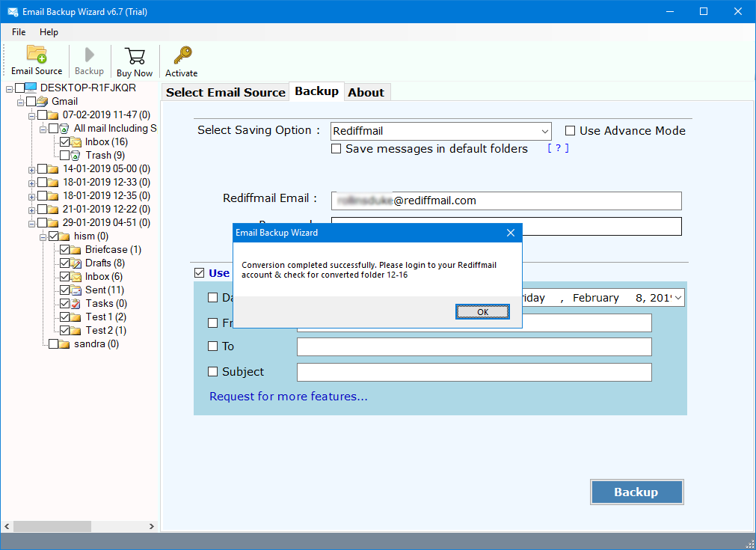Click the tree horizontal scrollbar thumb
756x550 pixels.
(x=52, y=526)
